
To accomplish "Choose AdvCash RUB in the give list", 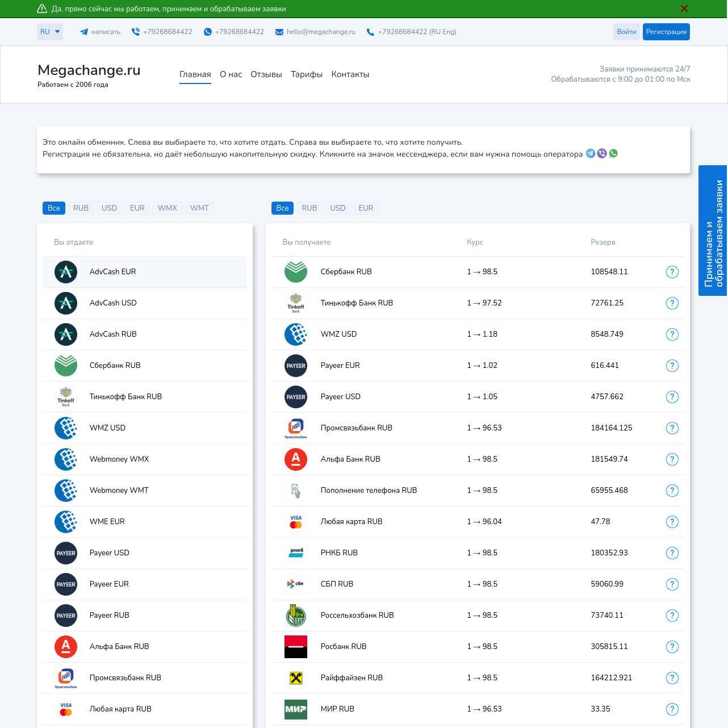I will click(145, 334).
